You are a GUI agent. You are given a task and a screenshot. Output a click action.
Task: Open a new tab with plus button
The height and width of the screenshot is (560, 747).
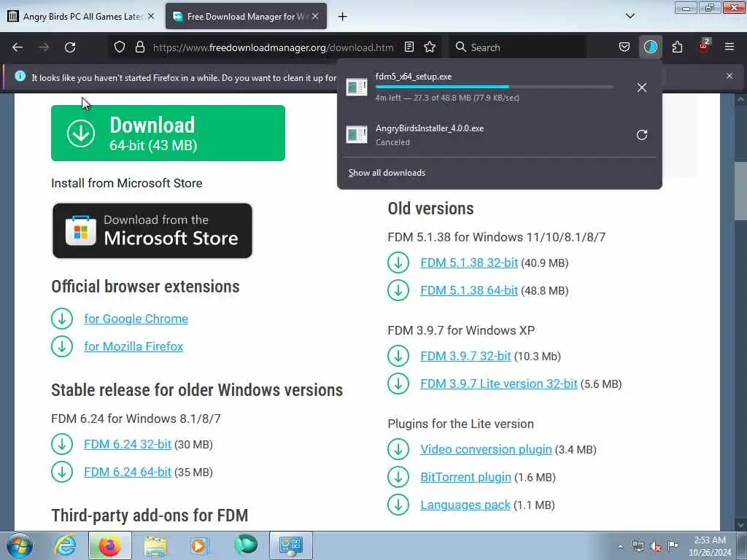point(343,17)
